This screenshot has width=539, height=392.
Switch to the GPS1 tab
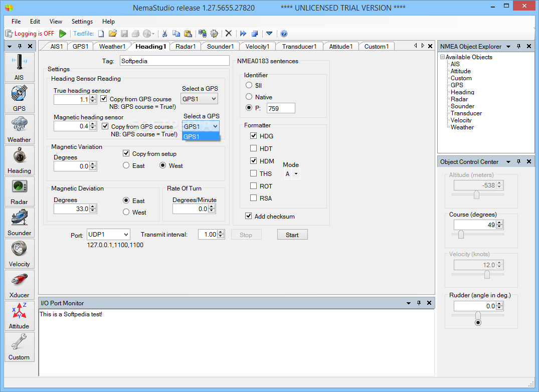(80, 47)
